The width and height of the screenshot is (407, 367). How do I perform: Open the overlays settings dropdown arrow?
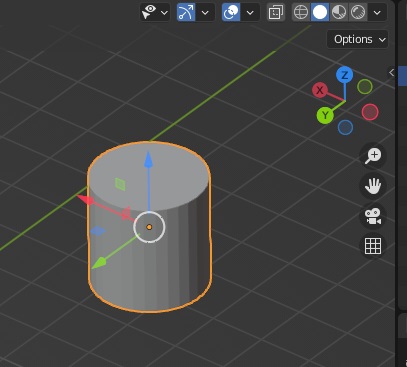[250, 13]
